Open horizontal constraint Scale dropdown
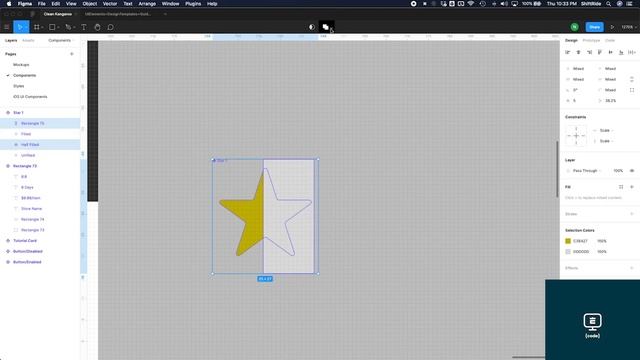The width and height of the screenshot is (640, 360). (607, 130)
